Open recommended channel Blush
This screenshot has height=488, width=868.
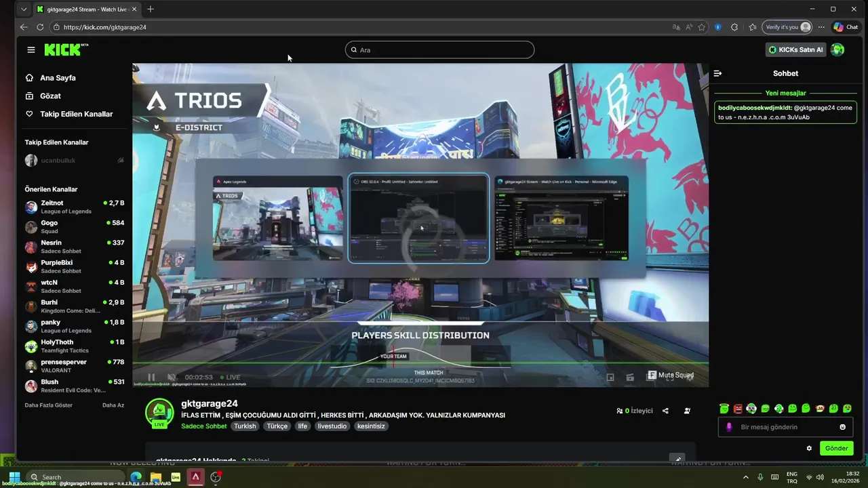75,386
